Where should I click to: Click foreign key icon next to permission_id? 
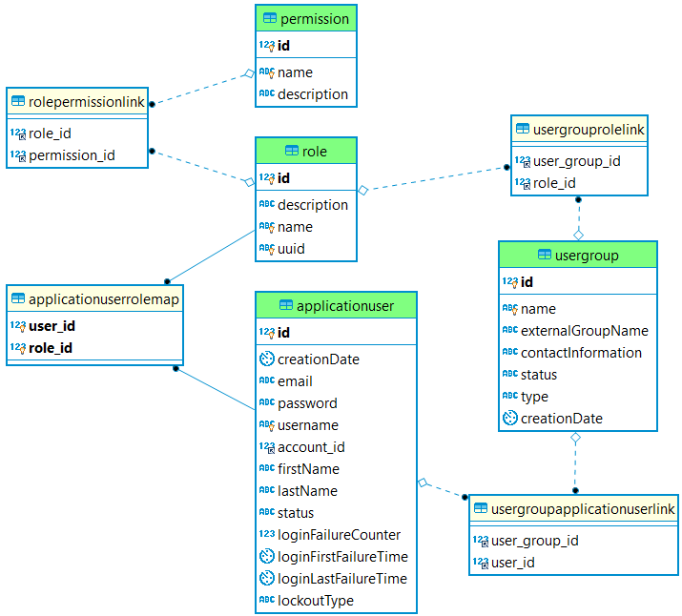pos(18,155)
